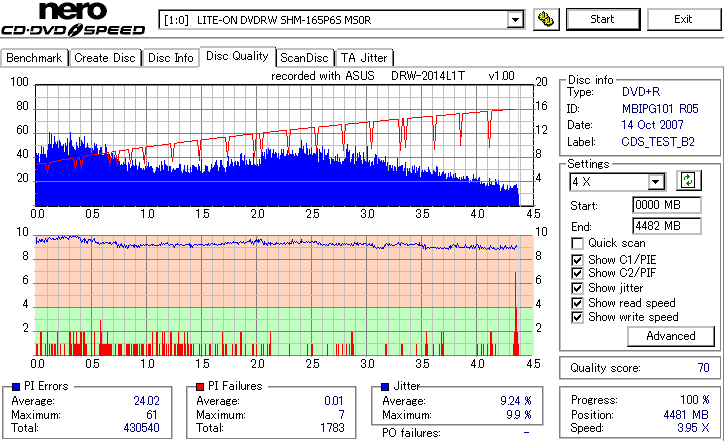The image size is (724, 441).
Task: Click disc label CDS_TEST_B2
Action: pyautogui.click(x=658, y=142)
